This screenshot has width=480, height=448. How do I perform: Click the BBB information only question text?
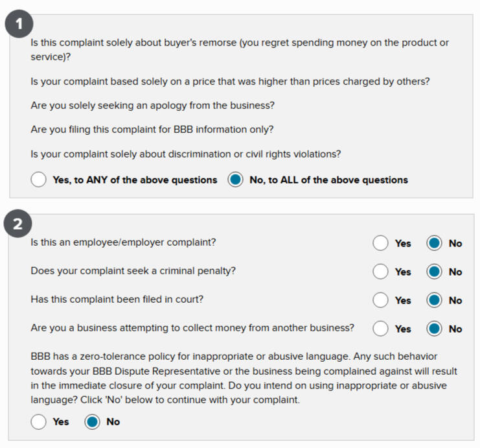point(152,129)
